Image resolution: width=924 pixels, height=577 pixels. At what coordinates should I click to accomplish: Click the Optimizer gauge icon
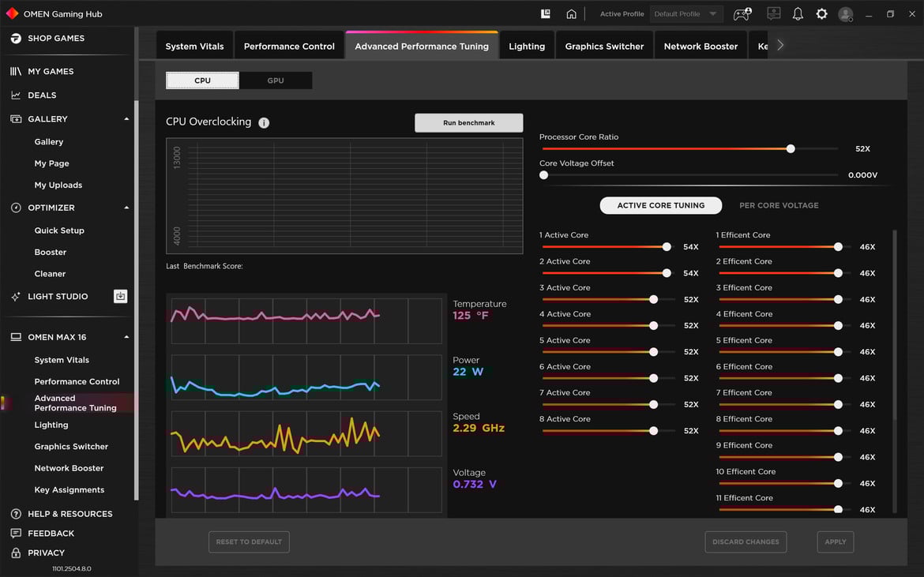pos(16,208)
